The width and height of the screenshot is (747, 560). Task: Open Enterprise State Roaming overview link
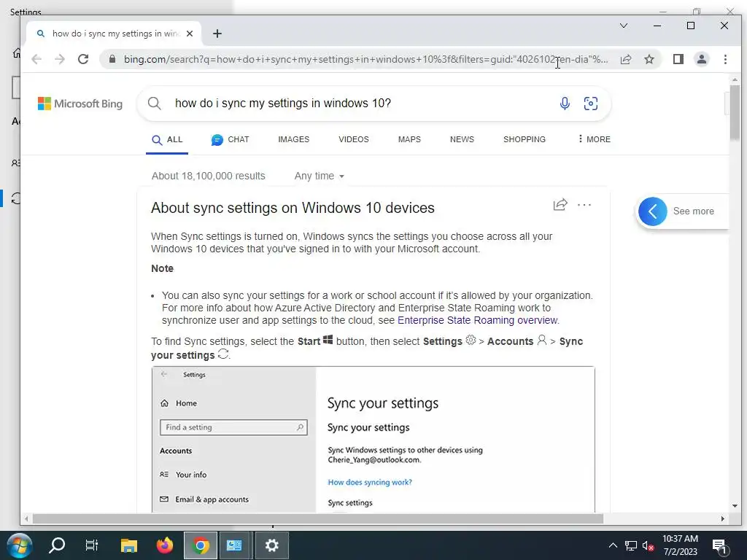pyautogui.click(x=477, y=321)
